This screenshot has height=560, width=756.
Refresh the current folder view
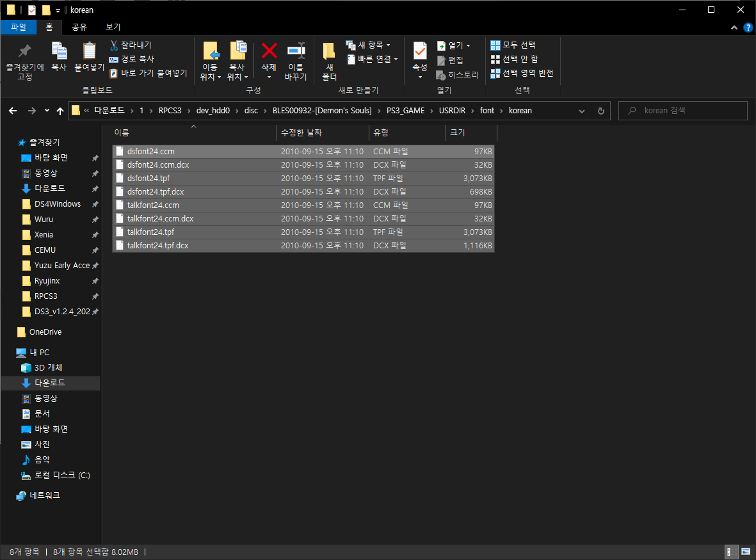[x=600, y=111]
